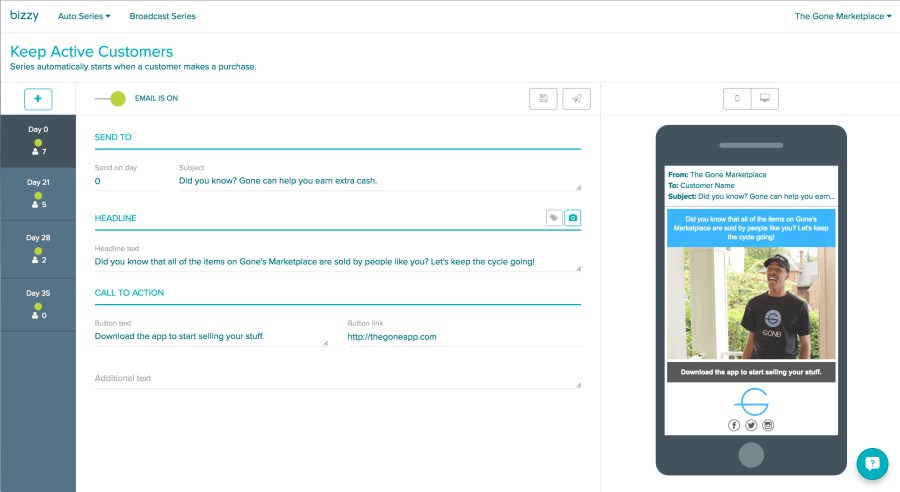900x492 pixels.
Task: Click the Button link field
Action: (464, 337)
